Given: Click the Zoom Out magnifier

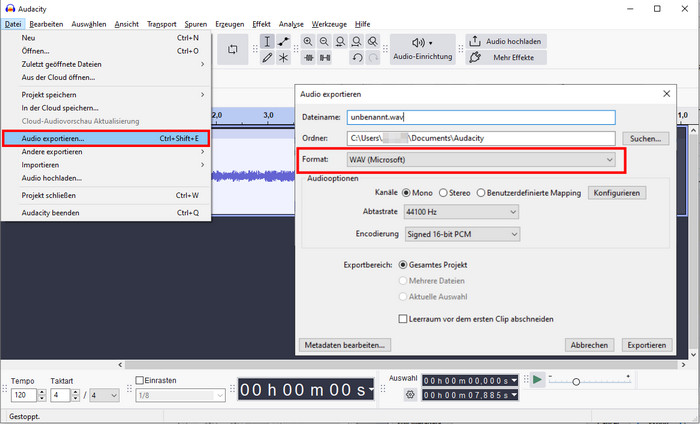Looking at the screenshot, I should [324, 42].
